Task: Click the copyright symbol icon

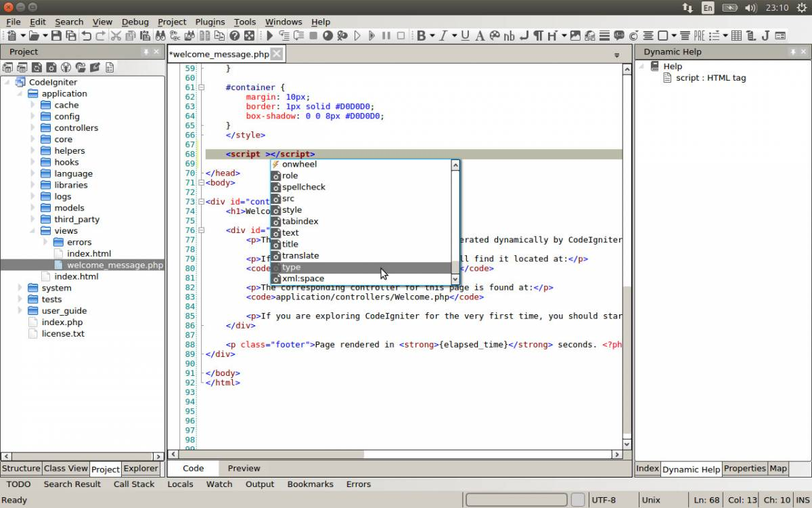Action: tap(633, 35)
